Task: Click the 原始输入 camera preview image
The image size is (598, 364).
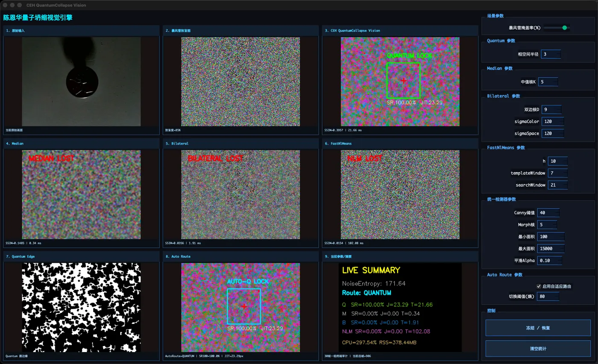Action: click(x=81, y=82)
